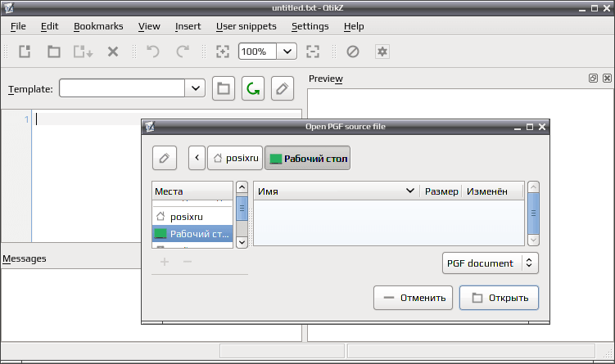Select Рабочий ст... in the Места list
Screen dimensions: 615x364
[192, 233]
